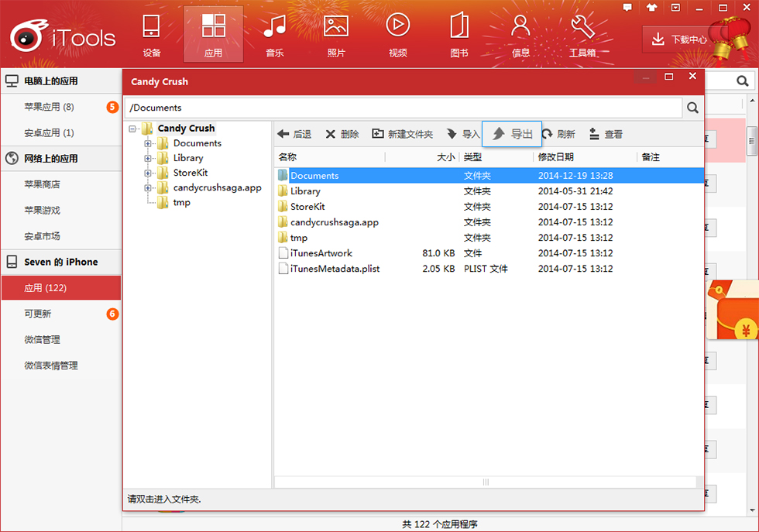Screen dimensions: 759x532
Task: Click the orange 6 badge beside 可更新
Action: [112, 314]
